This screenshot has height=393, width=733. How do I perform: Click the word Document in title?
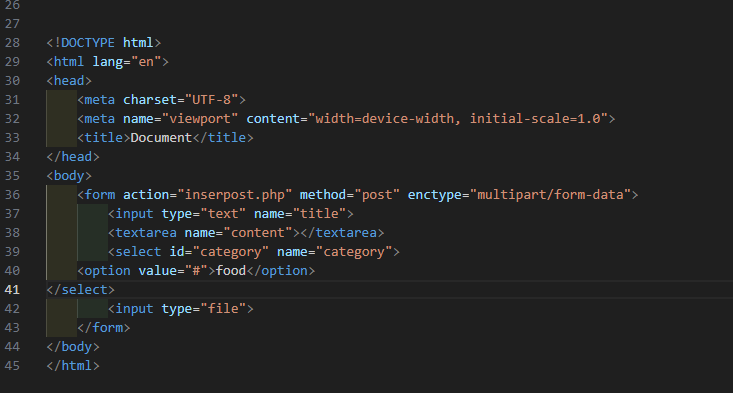tap(161, 138)
